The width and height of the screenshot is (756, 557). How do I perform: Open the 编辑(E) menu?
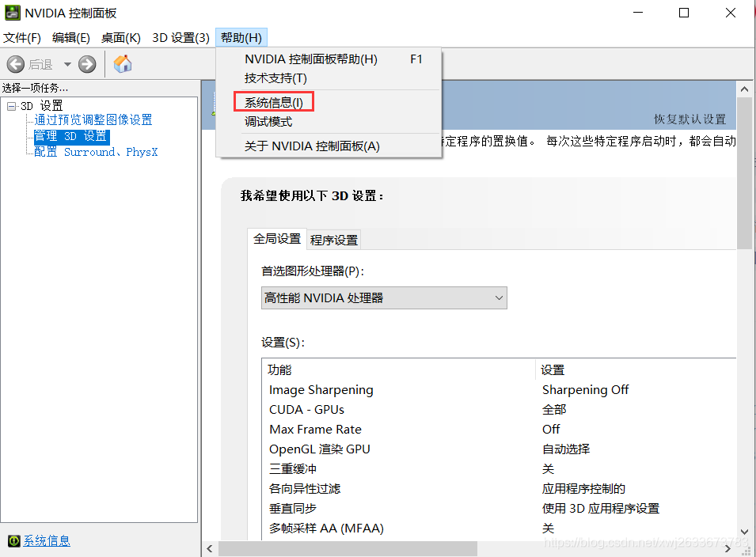click(x=71, y=38)
